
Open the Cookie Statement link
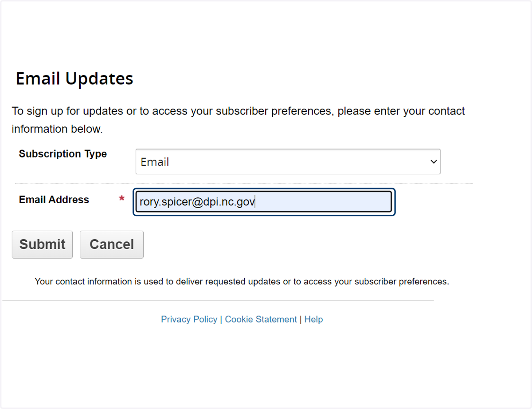(261, 319)
